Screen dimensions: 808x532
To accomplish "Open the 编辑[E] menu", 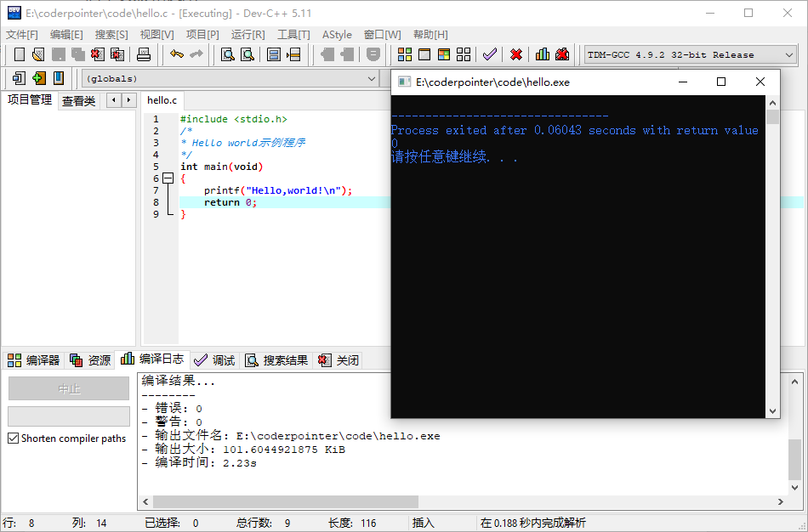I will click(x=66, y=35).
